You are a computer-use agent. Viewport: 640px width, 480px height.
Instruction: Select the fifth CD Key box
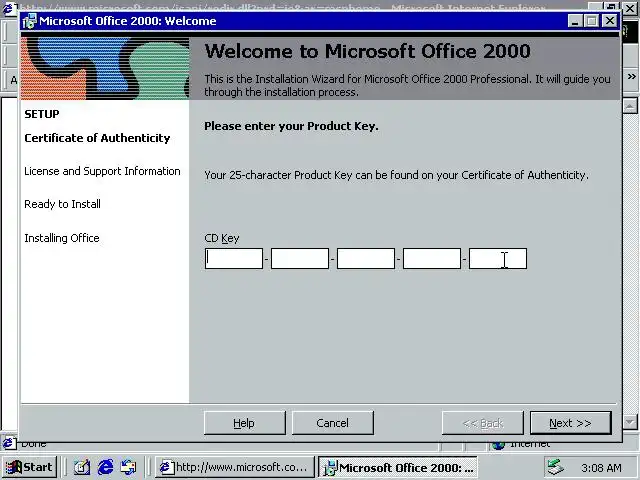pyautogui.click(x=498, y=258)
